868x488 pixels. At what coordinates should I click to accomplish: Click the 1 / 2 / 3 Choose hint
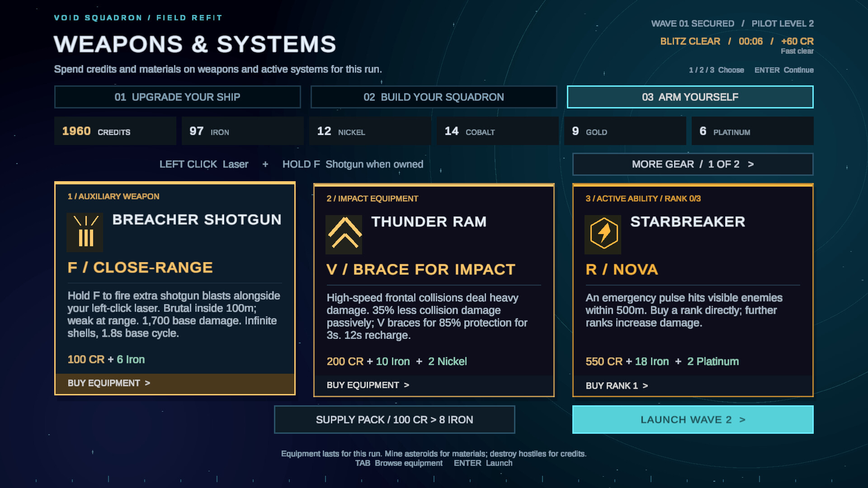point(716,70)
